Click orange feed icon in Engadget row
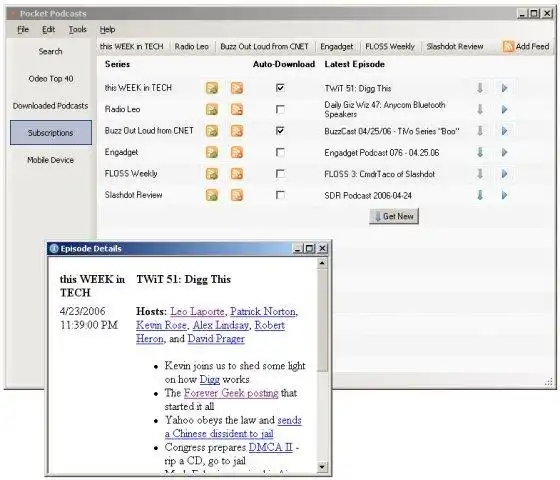 coord(237,152)
